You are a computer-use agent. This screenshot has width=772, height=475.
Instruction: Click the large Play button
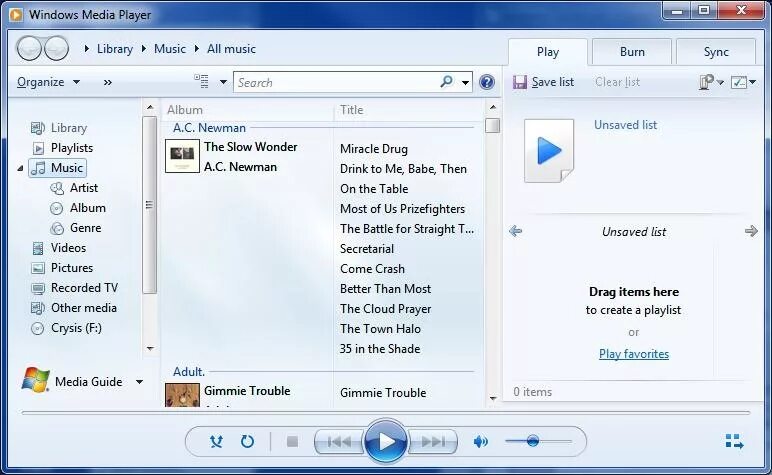[x=386, y=442]
